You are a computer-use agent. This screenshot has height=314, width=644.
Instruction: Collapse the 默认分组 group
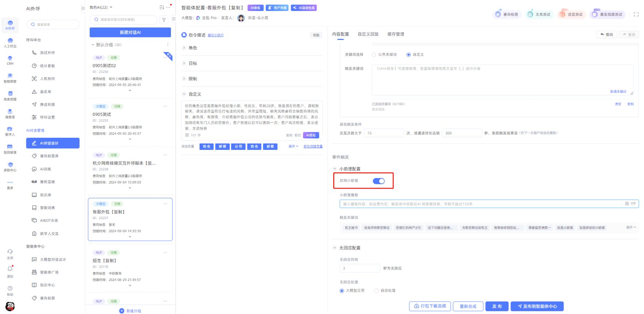click(x=93, y=45)
